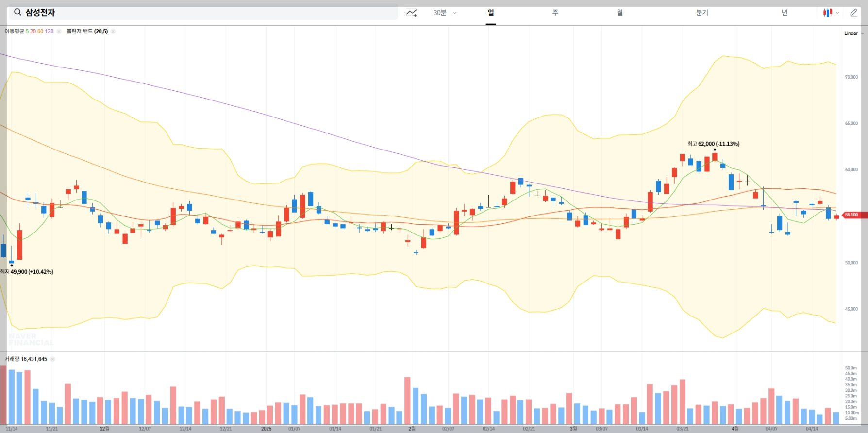The image size is (868, 433).
Task: Click the 최저 49,900 (+10.42%) low label
Action: (x=27, y=272)
